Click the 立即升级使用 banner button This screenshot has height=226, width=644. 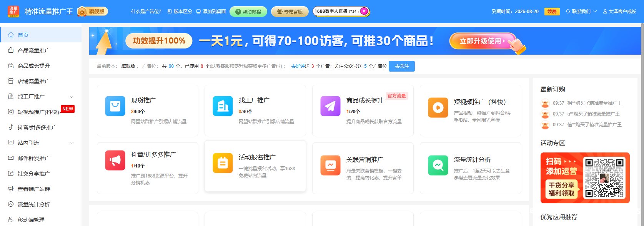(482, 41)
